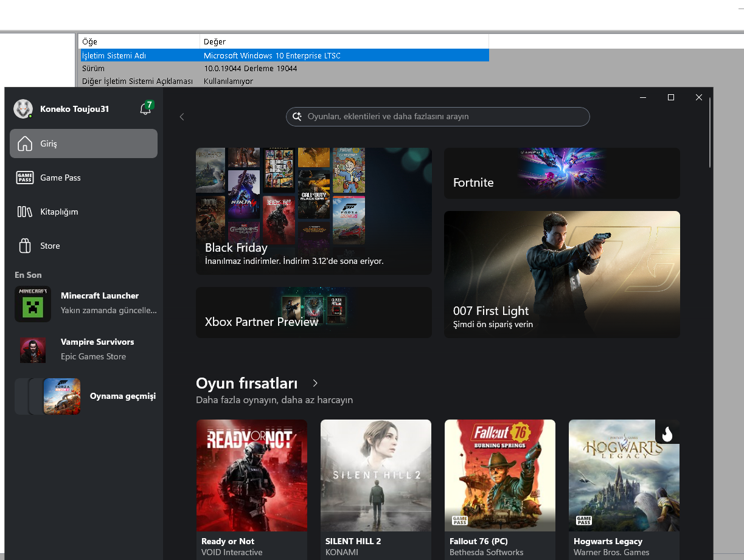Open the notifications bell icon
This screenshot has width=744, height=560.
click(x=145, y=109)
